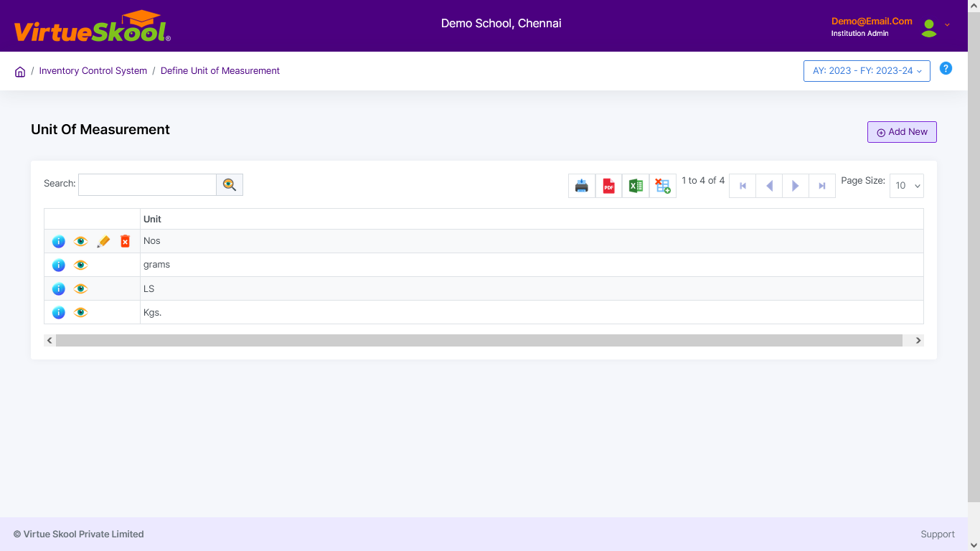Click the Demo School, Chennai title
This screenshot has width=980, height=551.
pos(501,24)
